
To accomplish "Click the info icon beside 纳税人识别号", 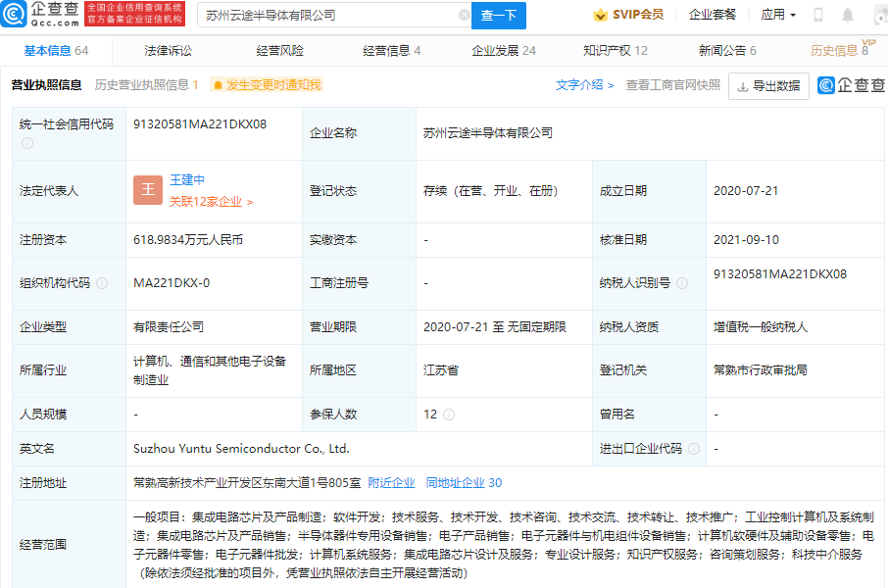I will pyautogui.click(x=682, y=283).
